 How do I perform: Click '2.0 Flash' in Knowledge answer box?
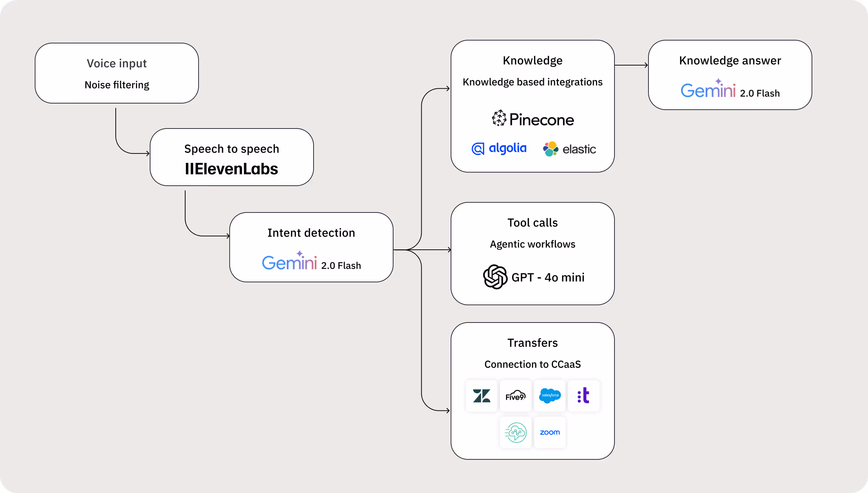760,93
